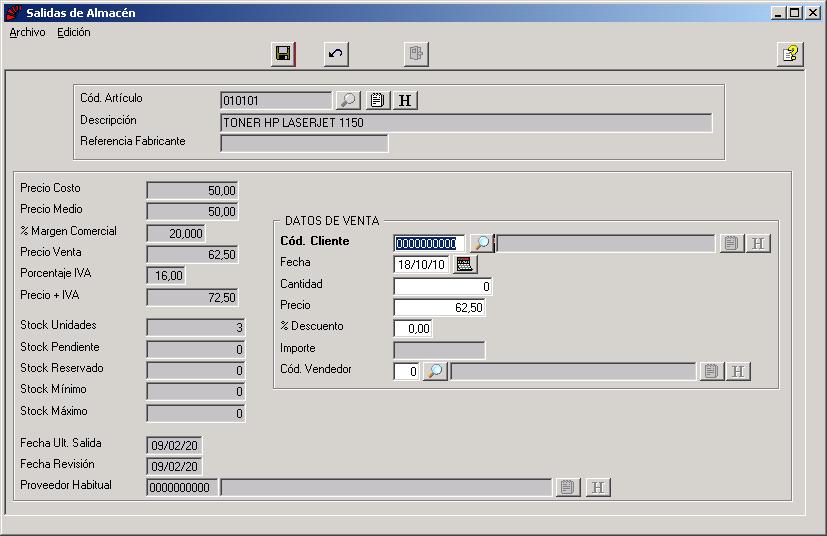Click the Proveedor Habitual name field
This screenshot has width=827, height=536.
click(386, 487)
